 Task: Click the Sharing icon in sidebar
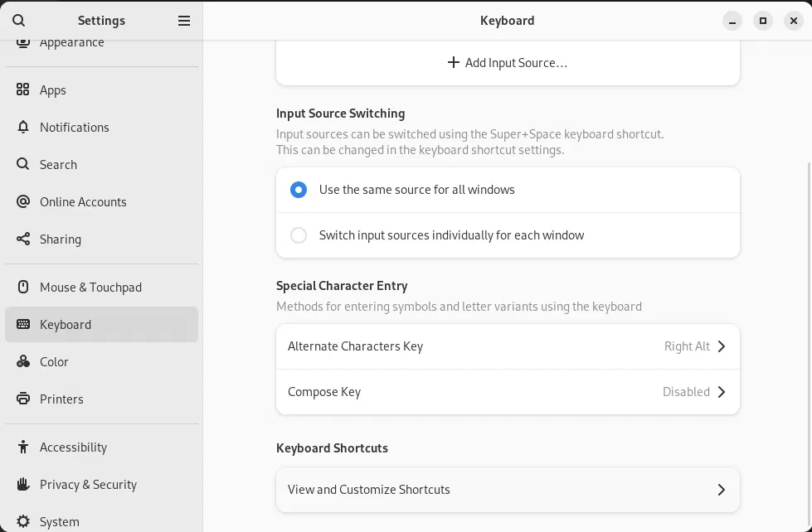(22, 239)
